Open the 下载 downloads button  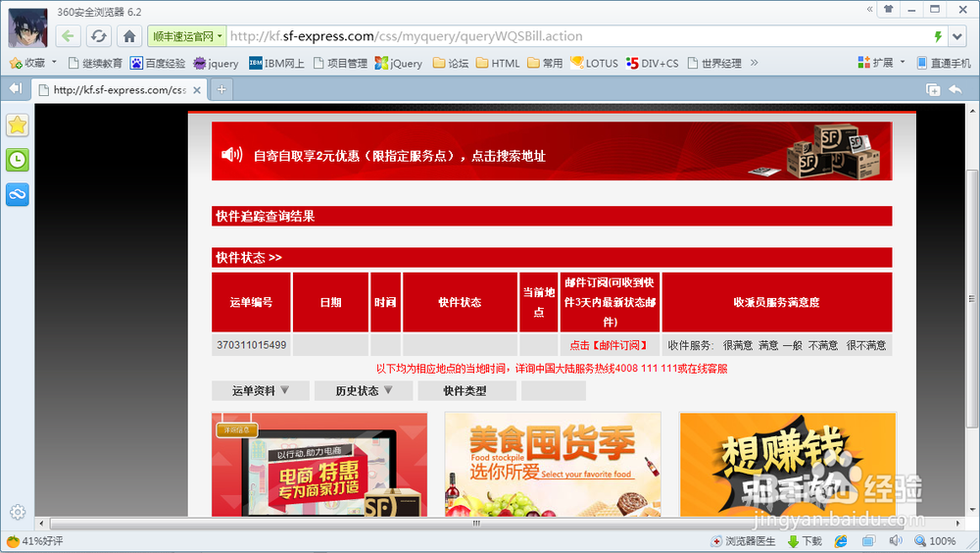click(806, 541)
